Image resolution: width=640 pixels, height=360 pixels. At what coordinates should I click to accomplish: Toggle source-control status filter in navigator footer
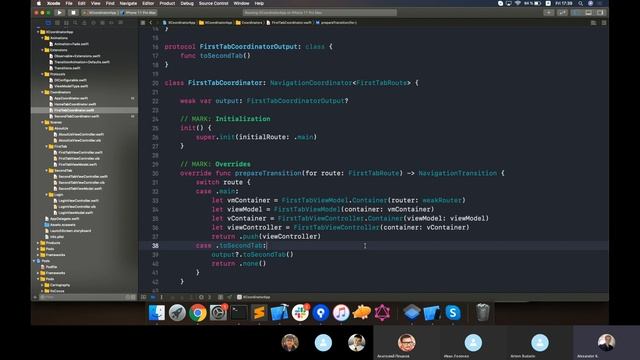point(133,297)
